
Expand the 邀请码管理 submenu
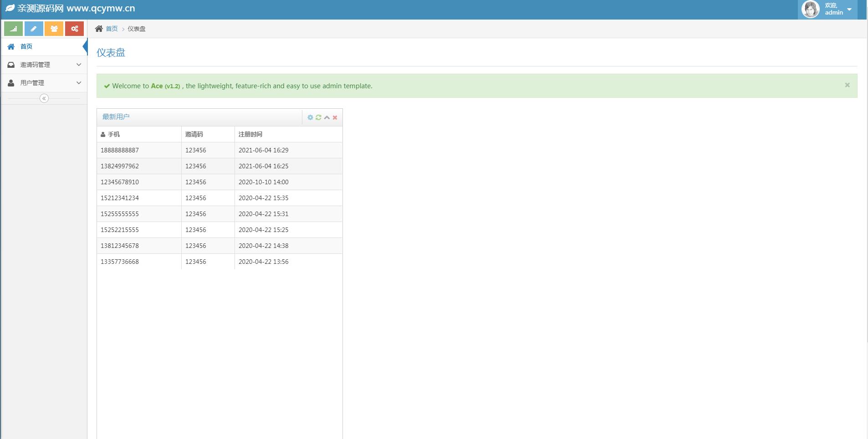(x=44, y=65)
